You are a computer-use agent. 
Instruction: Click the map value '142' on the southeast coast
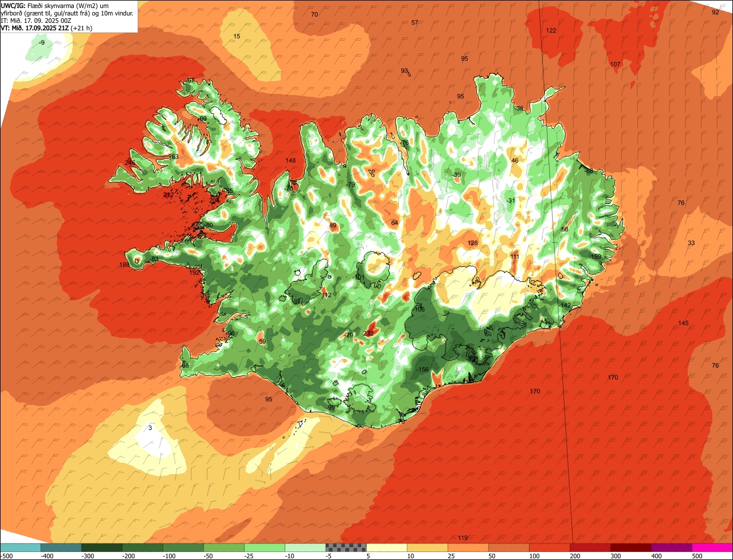pos(566,306)
